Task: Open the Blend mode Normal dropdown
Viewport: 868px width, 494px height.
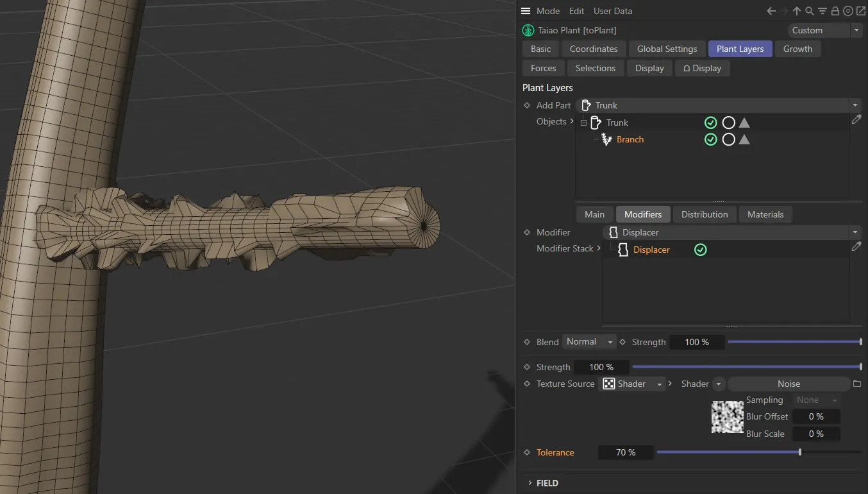Action: pos(588,342)
